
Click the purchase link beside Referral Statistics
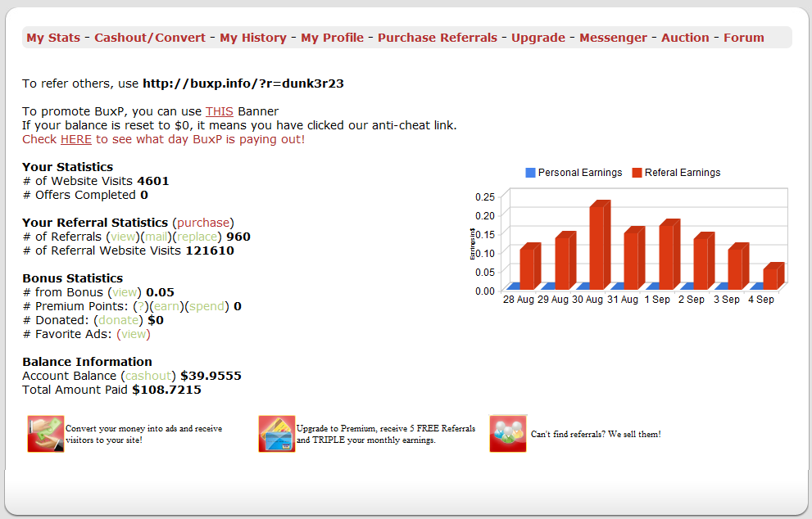tap(203, 223)
